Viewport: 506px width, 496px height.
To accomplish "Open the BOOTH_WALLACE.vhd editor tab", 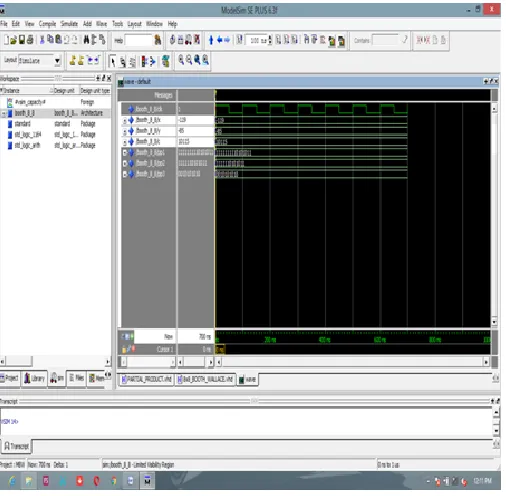I will [x=205, y=379].
